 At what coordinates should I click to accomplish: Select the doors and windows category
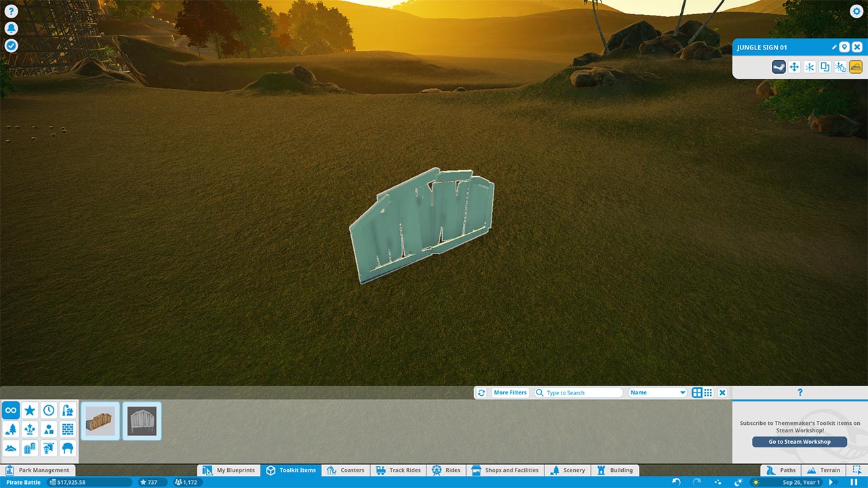pos(30,448)
